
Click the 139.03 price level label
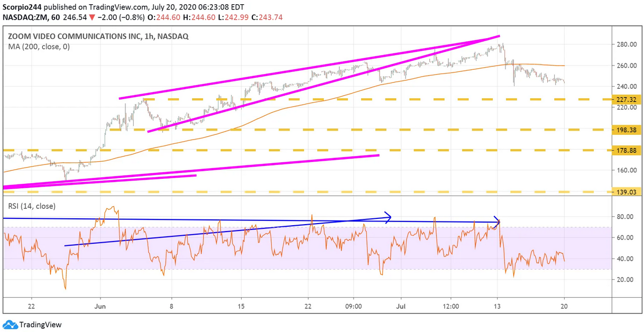point(626,192)
